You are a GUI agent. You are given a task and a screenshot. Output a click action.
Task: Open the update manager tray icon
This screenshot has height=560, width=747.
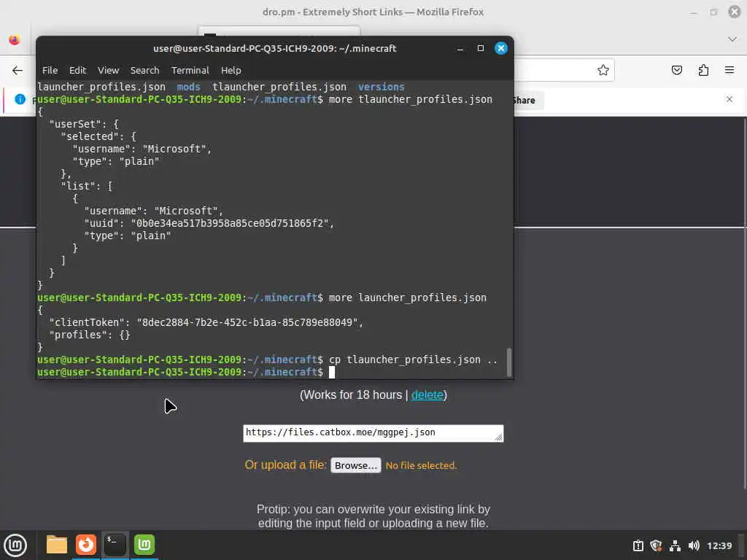(x=638, y=545)
